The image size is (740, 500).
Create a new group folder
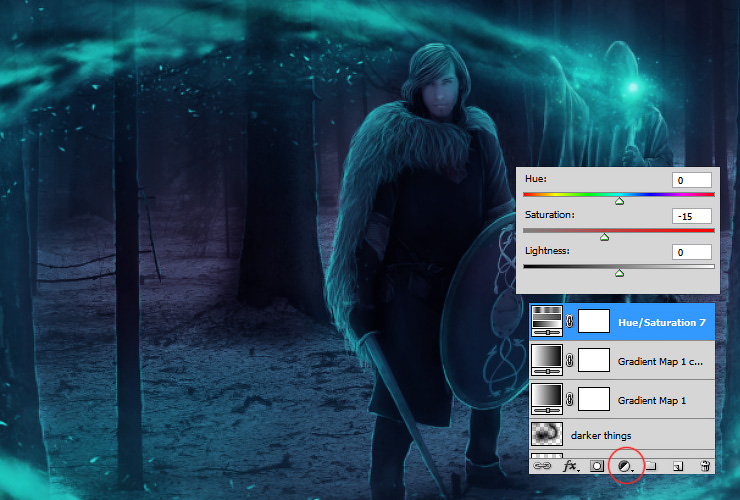[651, 466]
